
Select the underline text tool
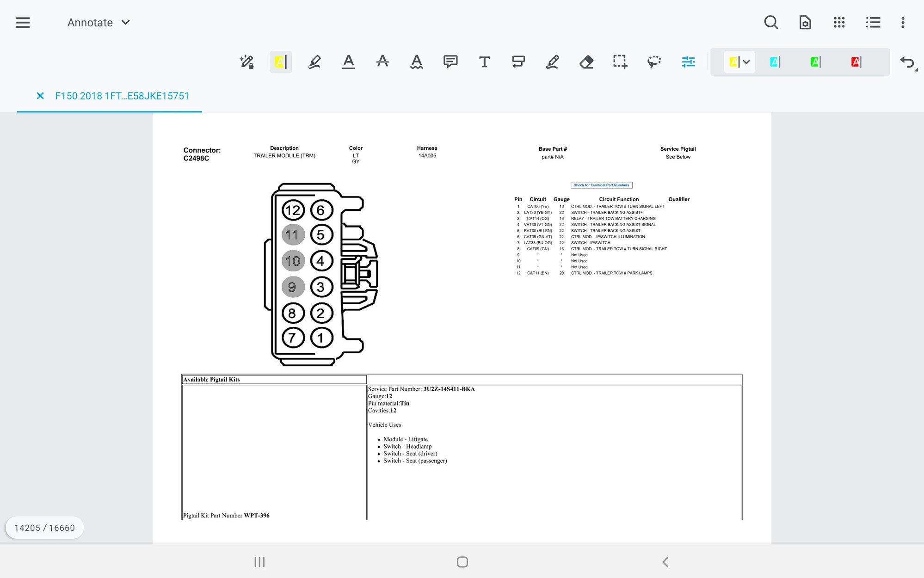(x=349, y=61)
